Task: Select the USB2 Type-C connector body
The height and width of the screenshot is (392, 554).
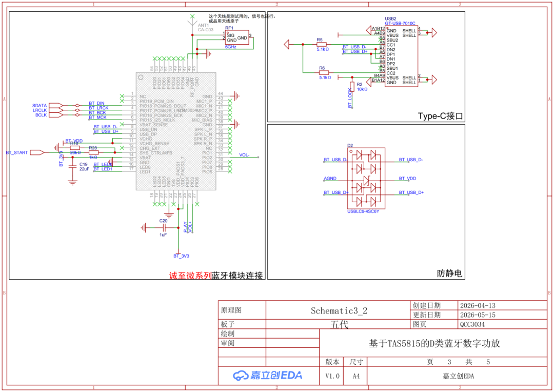Action: click(x=401, y=56)
